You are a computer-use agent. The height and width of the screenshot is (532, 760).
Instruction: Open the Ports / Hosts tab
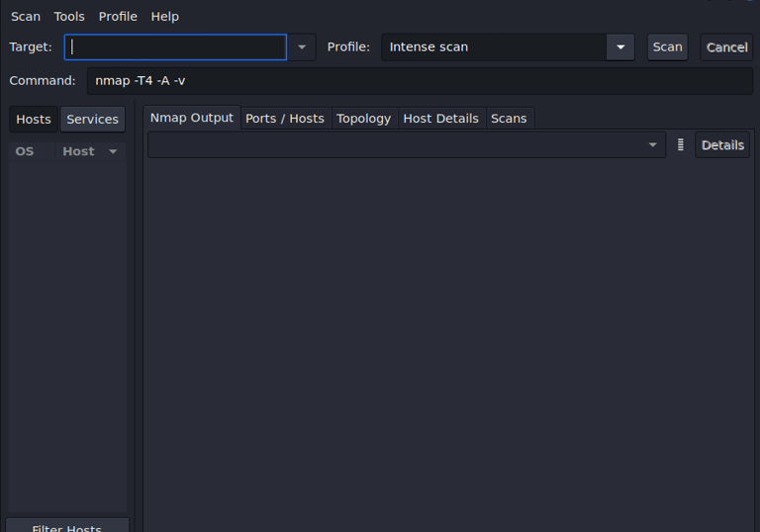click(x=285, y=119)
